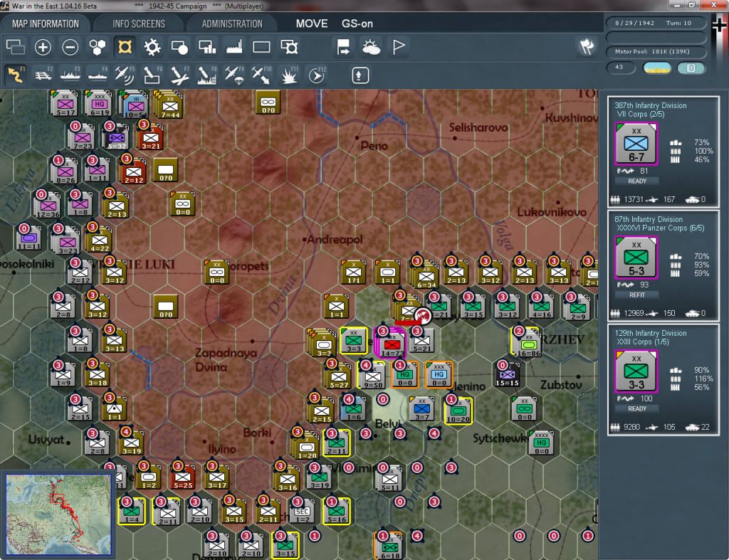
Task: Select the F3 ship mode
Action: [x=70, y=75]
